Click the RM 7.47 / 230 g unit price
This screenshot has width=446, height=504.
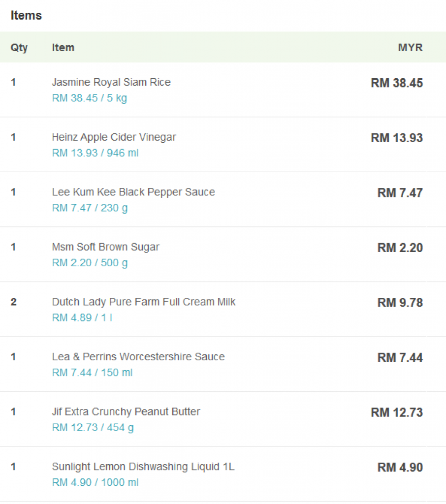[x=90, y=208]
